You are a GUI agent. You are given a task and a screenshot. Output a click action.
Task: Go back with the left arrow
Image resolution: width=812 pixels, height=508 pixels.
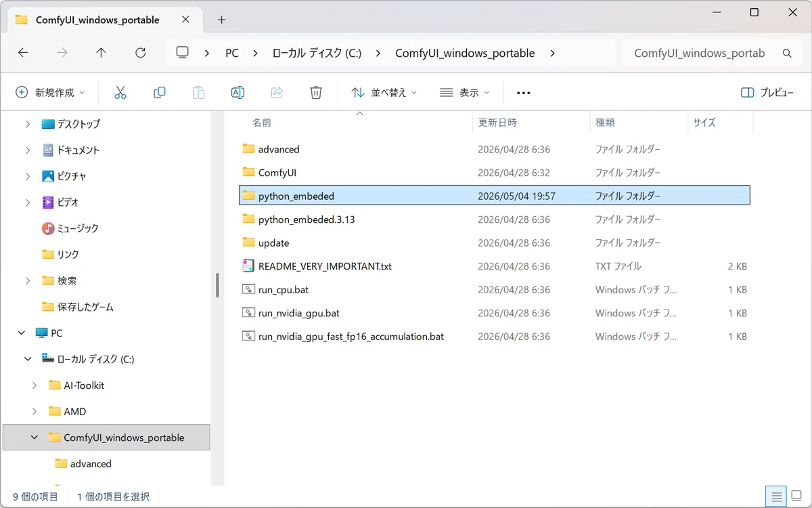click(x=23, y=53)
